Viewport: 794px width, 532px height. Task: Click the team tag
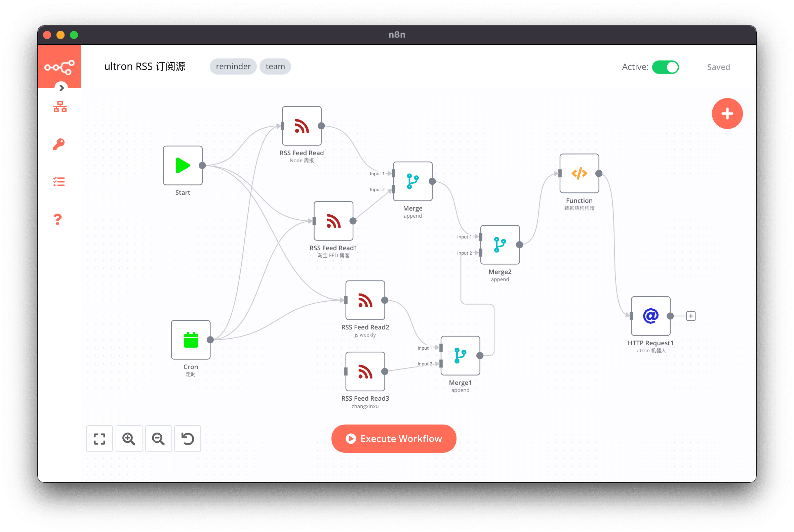[x=275, y=66]
